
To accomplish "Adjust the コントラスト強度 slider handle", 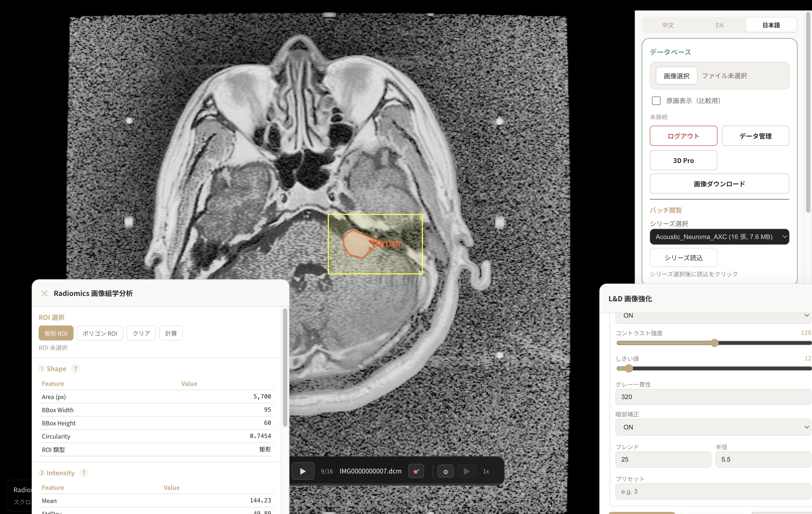I will coord(714,343).
